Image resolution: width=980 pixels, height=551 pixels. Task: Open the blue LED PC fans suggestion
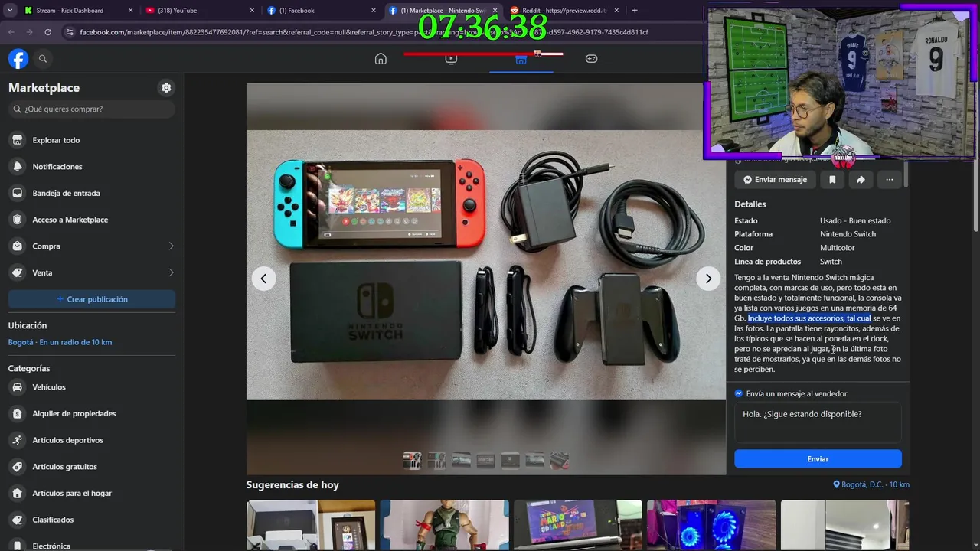[x=711, y=526]
